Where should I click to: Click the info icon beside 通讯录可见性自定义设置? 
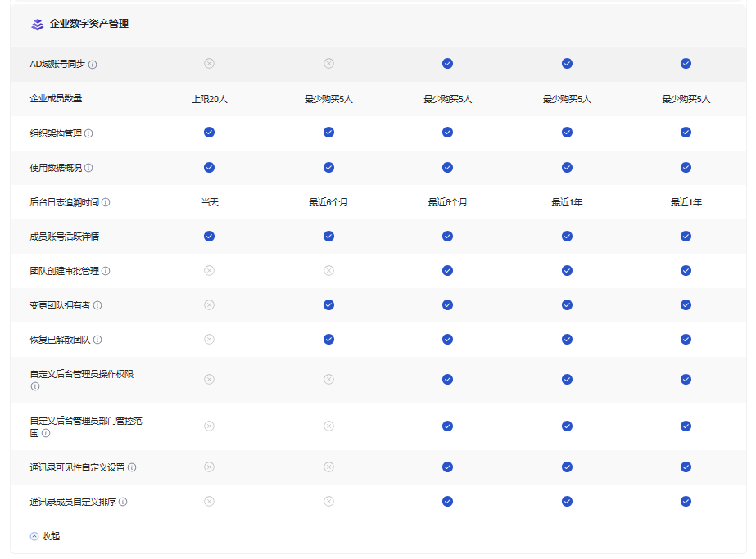click(x=132, y=467)
